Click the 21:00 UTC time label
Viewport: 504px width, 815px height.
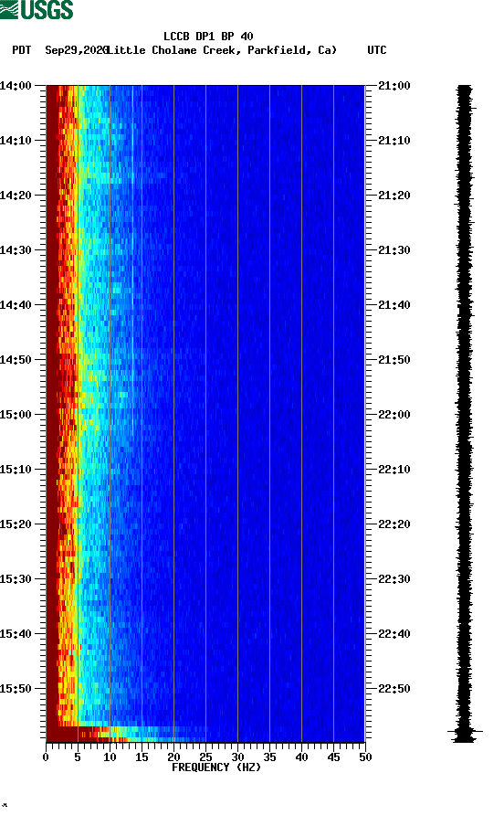pyautogui.click(x=394, y=86)
